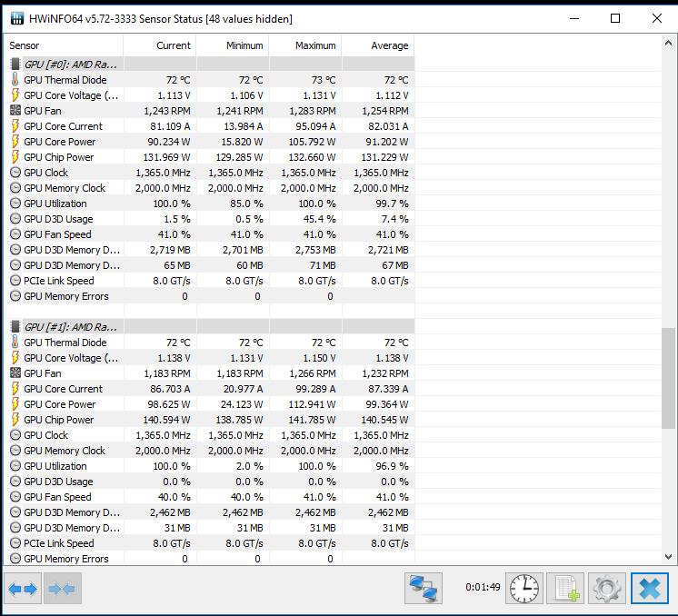Close sensors with the blue X button
The image size is (678, 616).
pyautogui.click(x=650, y=589)
